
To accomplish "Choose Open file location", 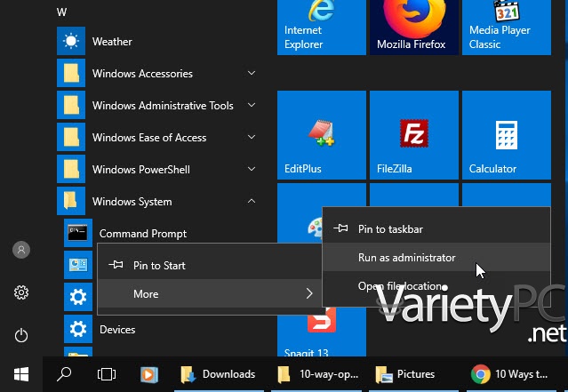I will pyautogui.click(x=436, y=286).
